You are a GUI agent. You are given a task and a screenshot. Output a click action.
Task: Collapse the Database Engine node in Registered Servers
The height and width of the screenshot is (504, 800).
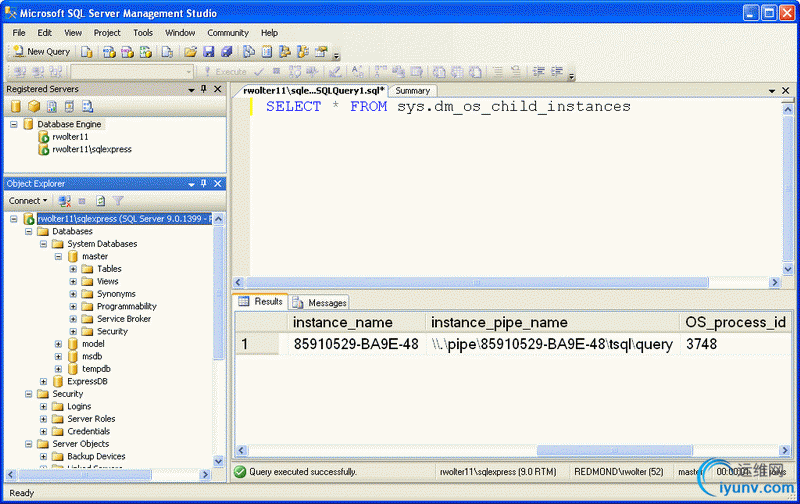(14, 124)
